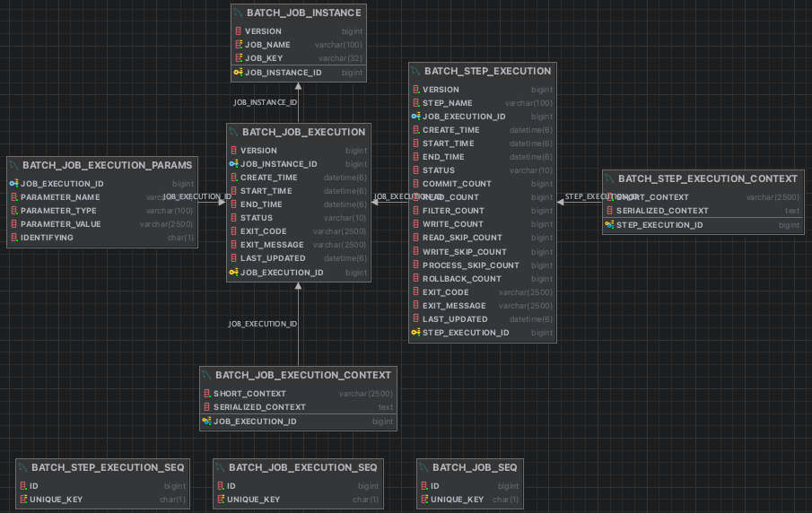Click the column icon beside COMMIT_COUNT
This screenshot has width=812, height=513.
click(415, 183)
